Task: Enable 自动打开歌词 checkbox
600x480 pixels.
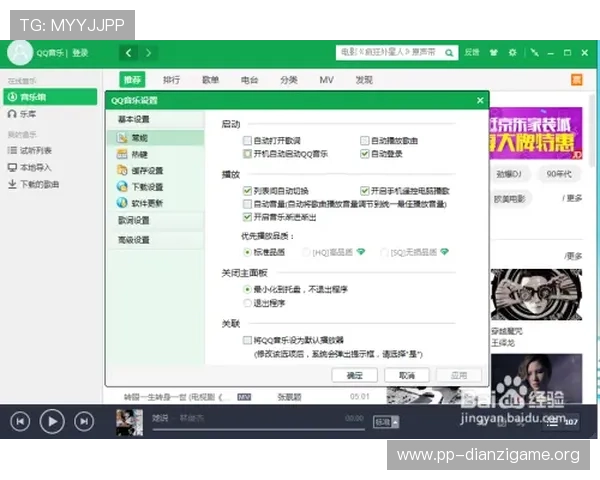Action: [x=247, y=140]
